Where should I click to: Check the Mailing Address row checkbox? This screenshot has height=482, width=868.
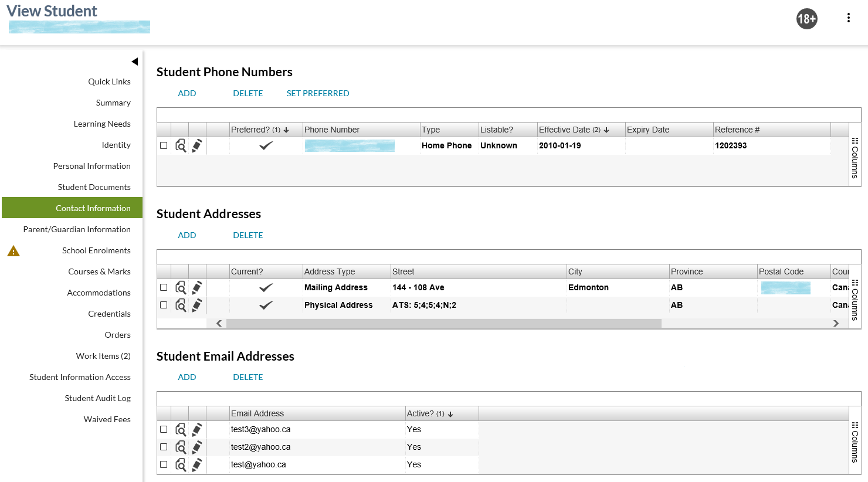coord(164,287)
